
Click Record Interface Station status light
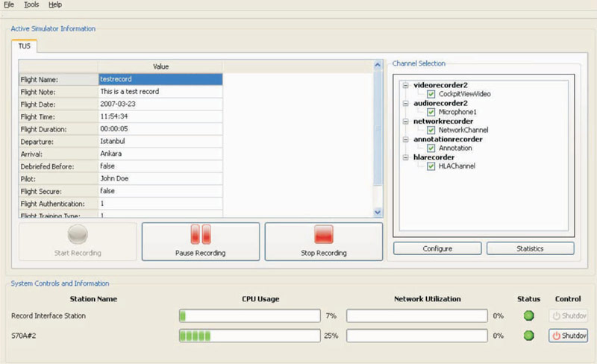tap(529, 316)
